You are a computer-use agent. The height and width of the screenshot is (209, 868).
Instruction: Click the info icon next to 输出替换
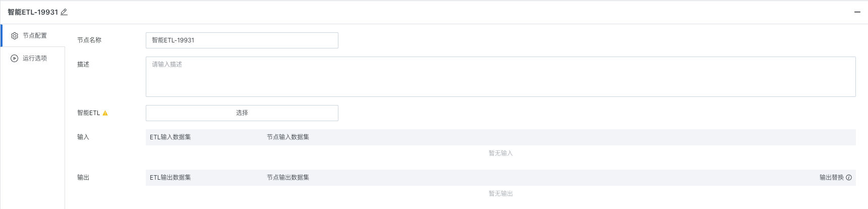pyautogui.click(x=849, y=178)
